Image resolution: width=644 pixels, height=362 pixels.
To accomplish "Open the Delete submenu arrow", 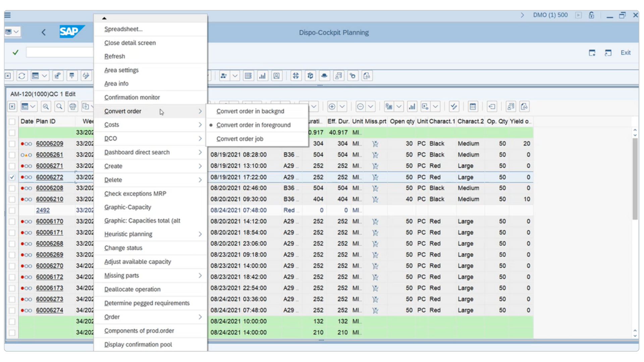I will 200,180.
